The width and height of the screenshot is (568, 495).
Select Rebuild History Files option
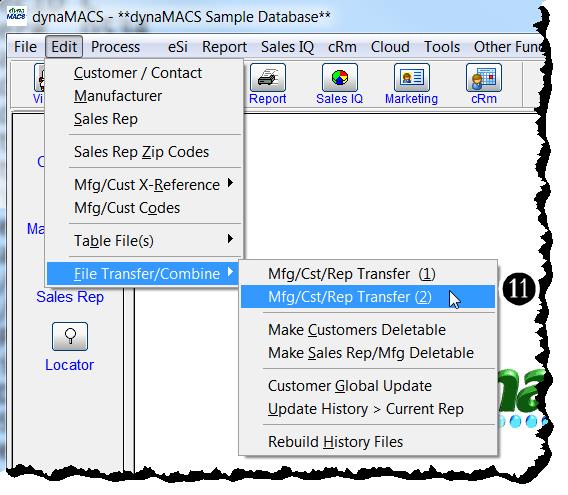335,442
